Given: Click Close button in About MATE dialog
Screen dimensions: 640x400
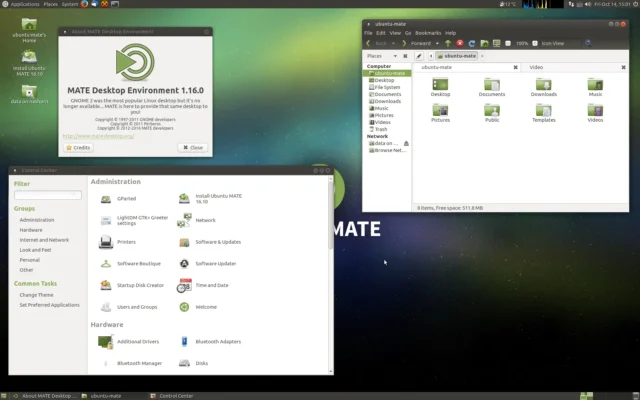Looking at the screenshot, I should (193, 147).
